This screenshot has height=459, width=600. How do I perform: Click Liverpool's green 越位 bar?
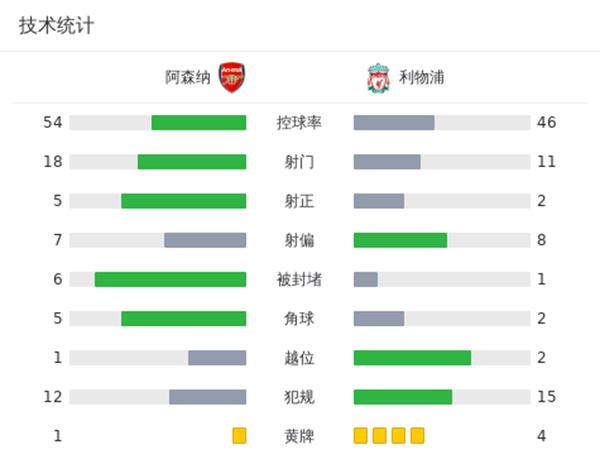coord(412,357)
